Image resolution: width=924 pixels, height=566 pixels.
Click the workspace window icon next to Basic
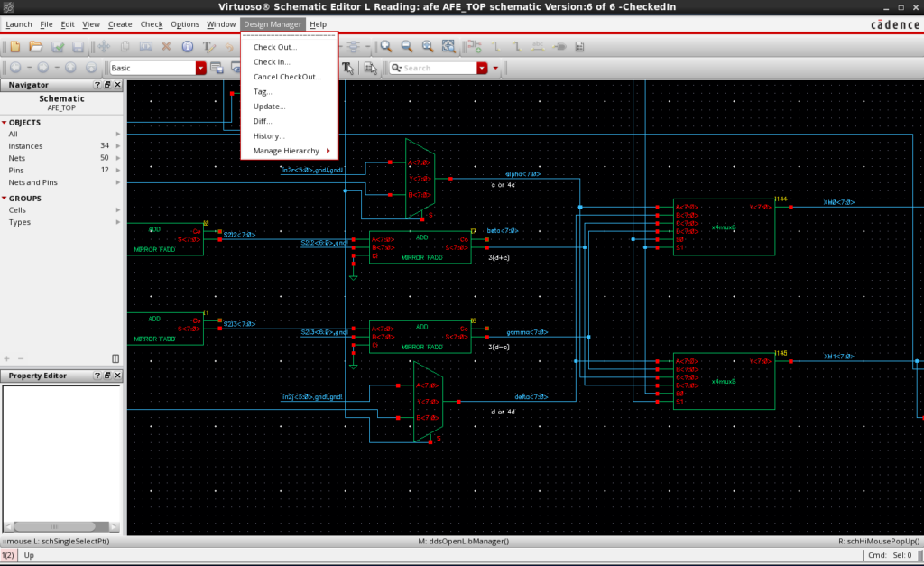pyautogui.click(x=217, y=68)
